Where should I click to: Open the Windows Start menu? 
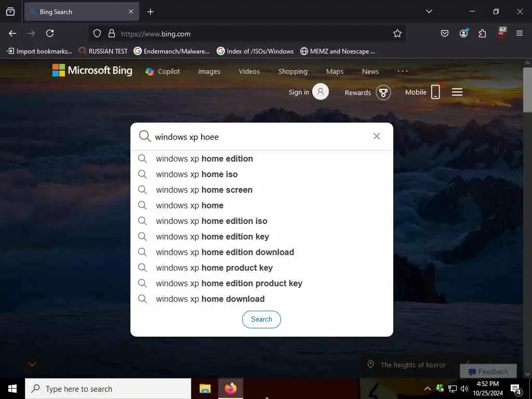(12, 389)
